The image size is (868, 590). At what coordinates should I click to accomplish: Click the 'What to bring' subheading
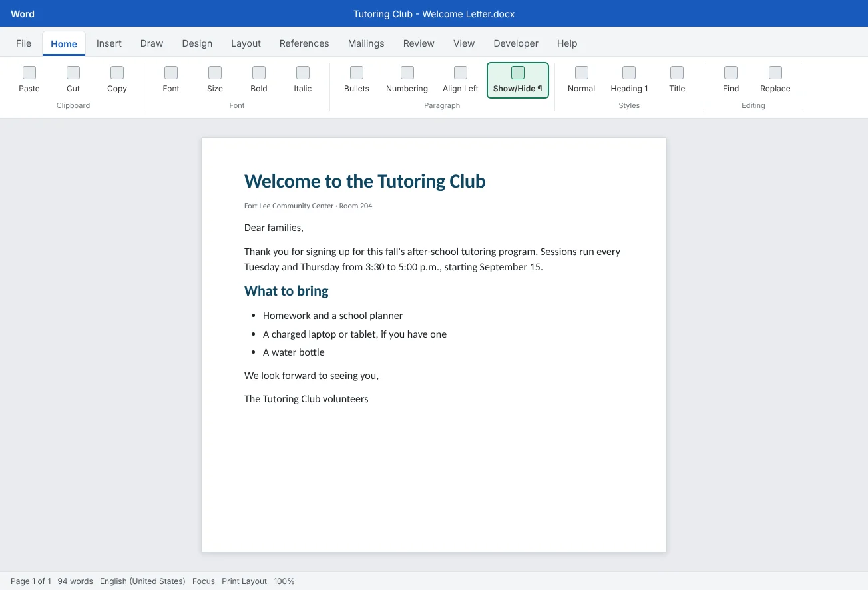click(286, 291)
